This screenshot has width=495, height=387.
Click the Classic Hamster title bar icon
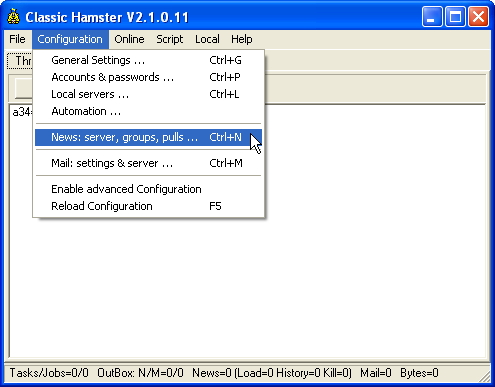pyautogui.click(x=14, y=17)
